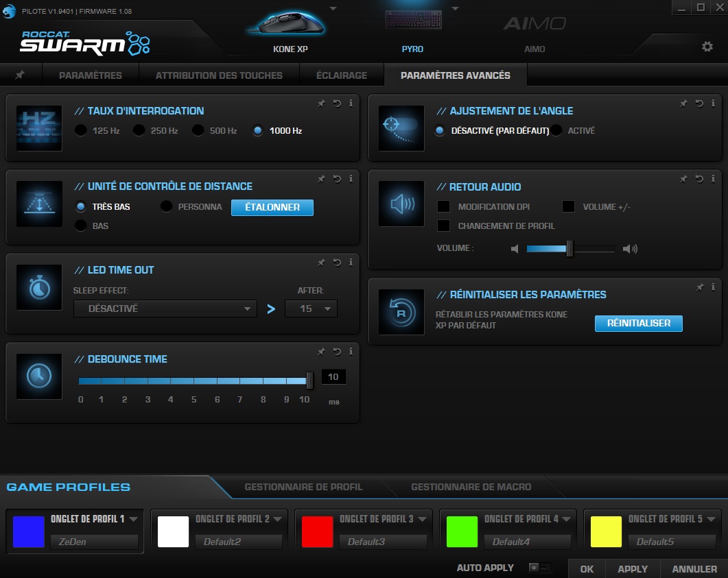This screenshot has height=578, width=728.
Task: Expand the Onglet de Profil 2 dropdown
Action: point(277,520)
